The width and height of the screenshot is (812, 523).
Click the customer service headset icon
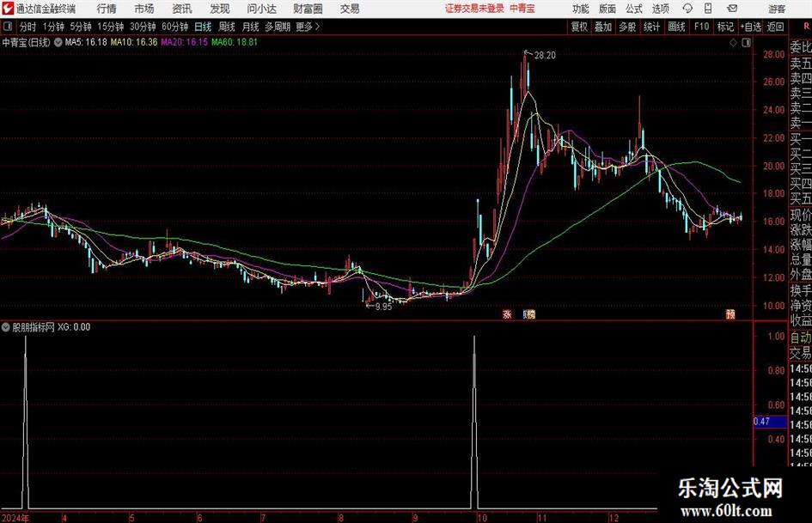pos(687,9)
